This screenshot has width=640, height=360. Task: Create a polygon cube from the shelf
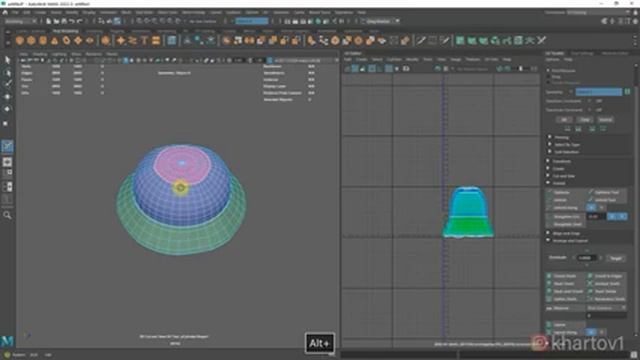coord(31,40)
